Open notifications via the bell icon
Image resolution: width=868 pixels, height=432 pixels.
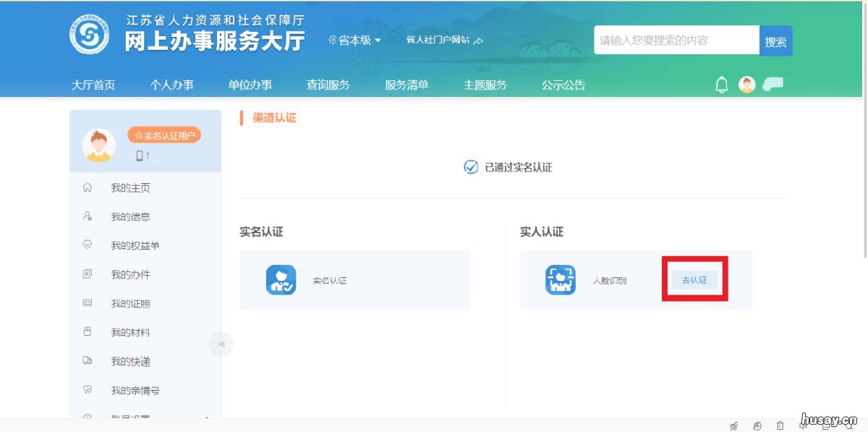click(721, 85)
